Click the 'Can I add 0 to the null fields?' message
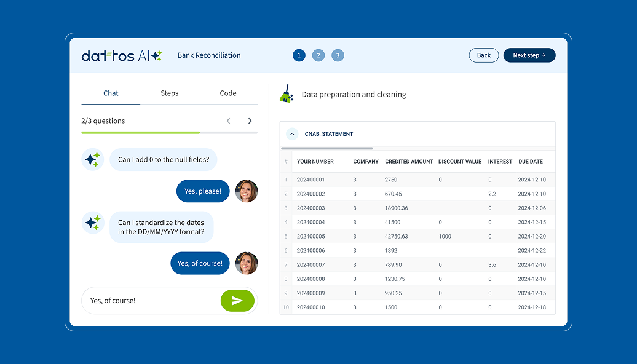The image size is (637, 364). coord(164,160)
